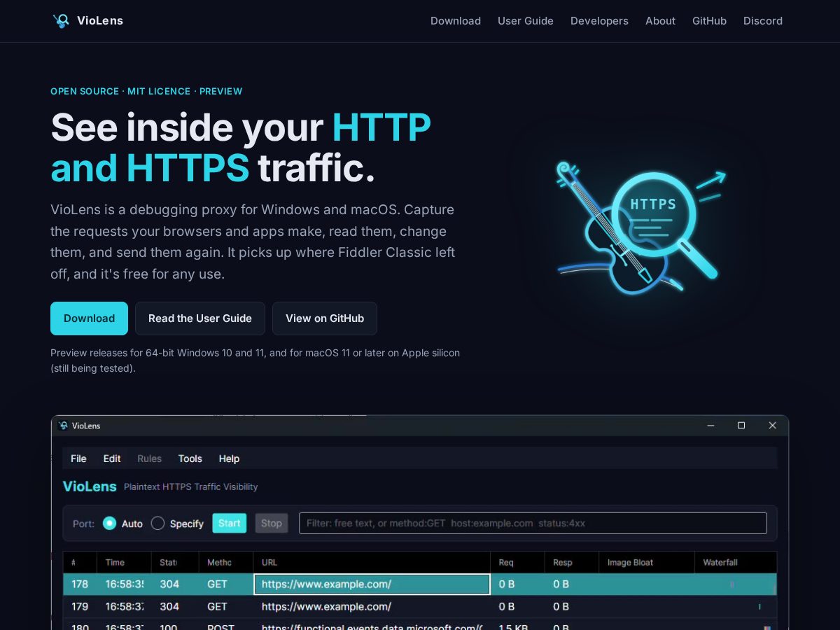840x630 pixels.
Task: Click the Image Bloat column header
Action: point(646,562)
